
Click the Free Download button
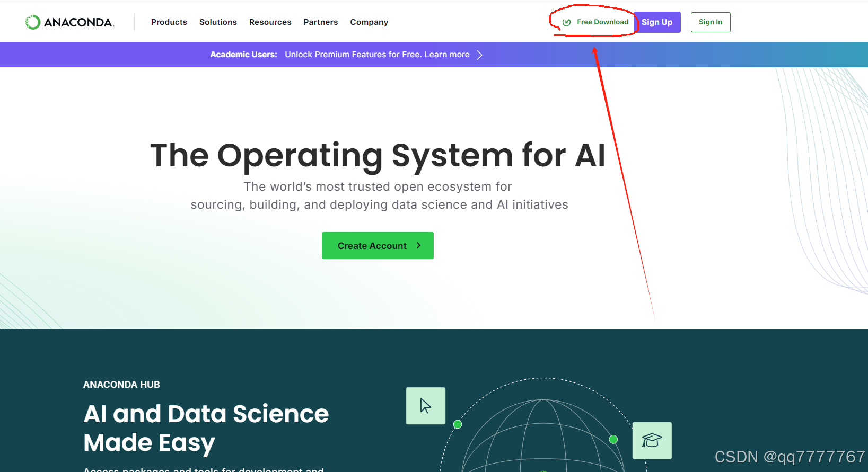click(x=595, y=22)
